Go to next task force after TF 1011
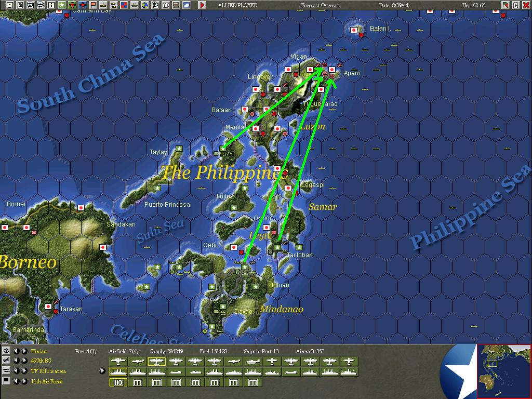This screenshot has width=532, height=399. pos(24,371)
